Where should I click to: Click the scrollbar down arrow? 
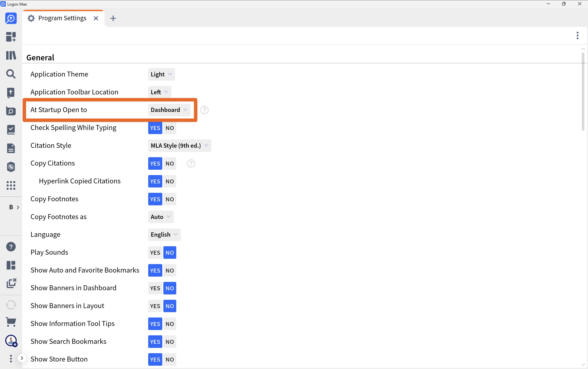click(583, 365)
